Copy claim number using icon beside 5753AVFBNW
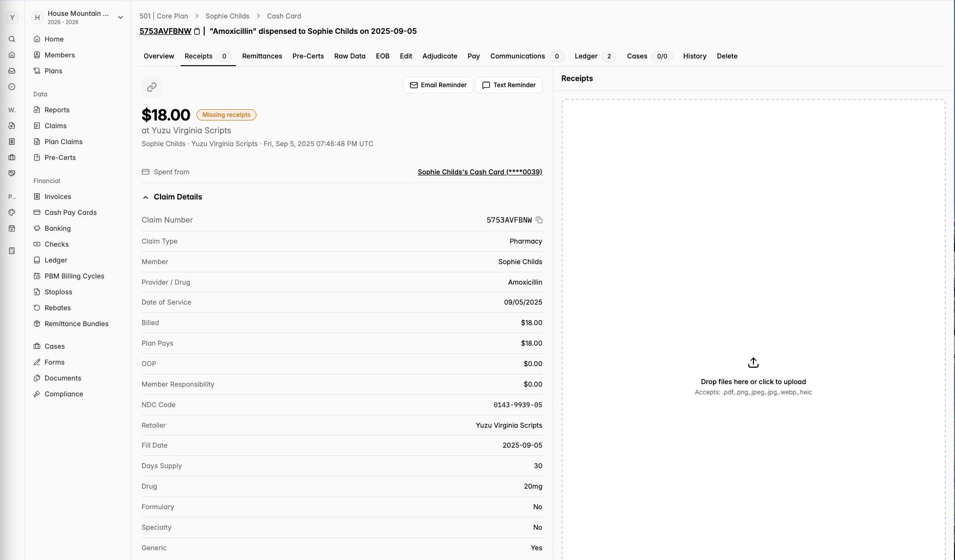The image size is (955, 560). [539, 220]
